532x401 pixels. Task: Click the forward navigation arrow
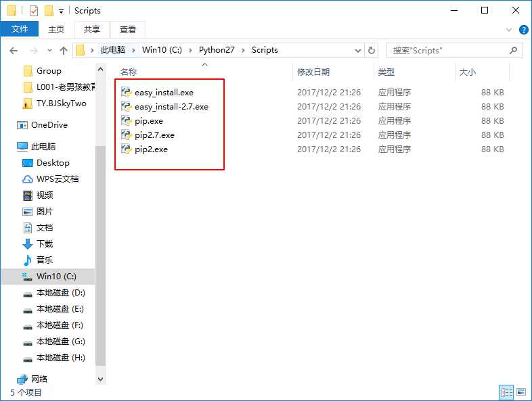click(34, 51)
